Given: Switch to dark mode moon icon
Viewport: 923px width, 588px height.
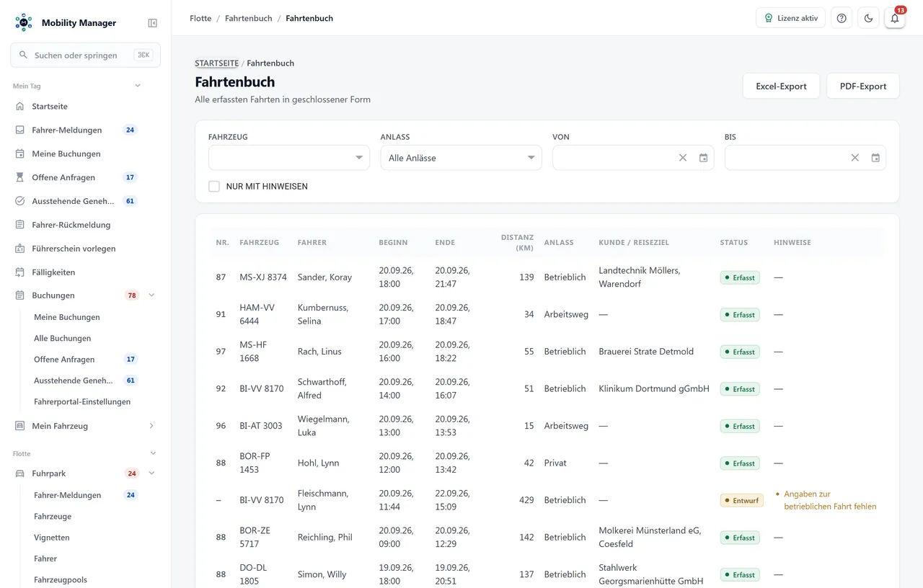Looking at the screenshot, I should click(x=868, y=18).
